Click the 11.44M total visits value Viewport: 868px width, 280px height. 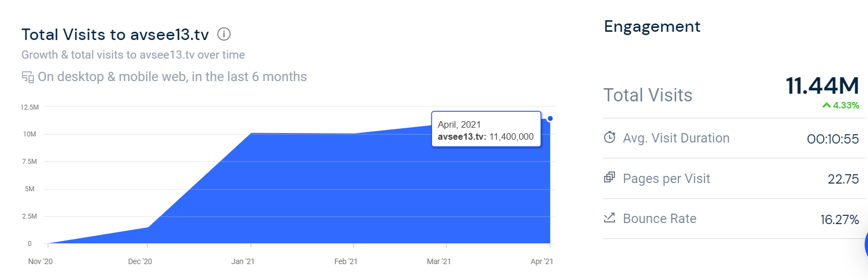pyautogui.click(x=823, y=86)
